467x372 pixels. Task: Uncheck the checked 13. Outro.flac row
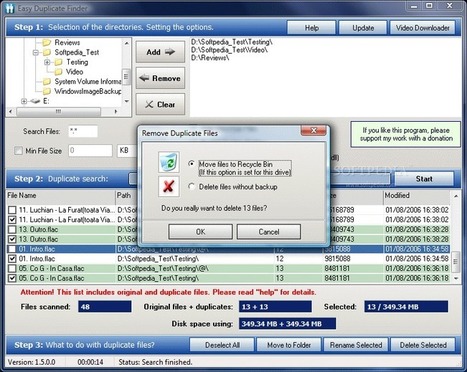(x=12, y=239)
